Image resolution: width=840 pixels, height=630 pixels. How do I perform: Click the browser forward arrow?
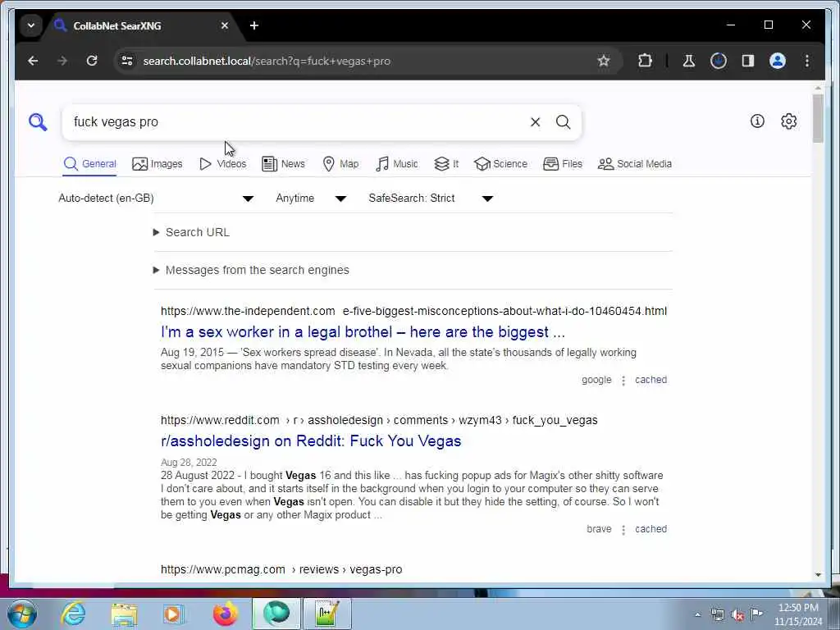[x=62, y=61]
